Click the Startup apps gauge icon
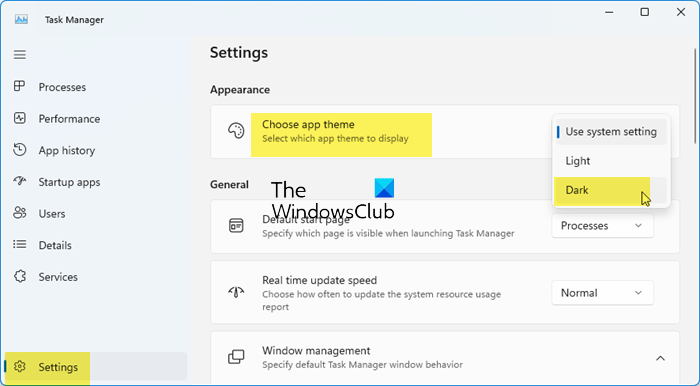 [20, 181]
